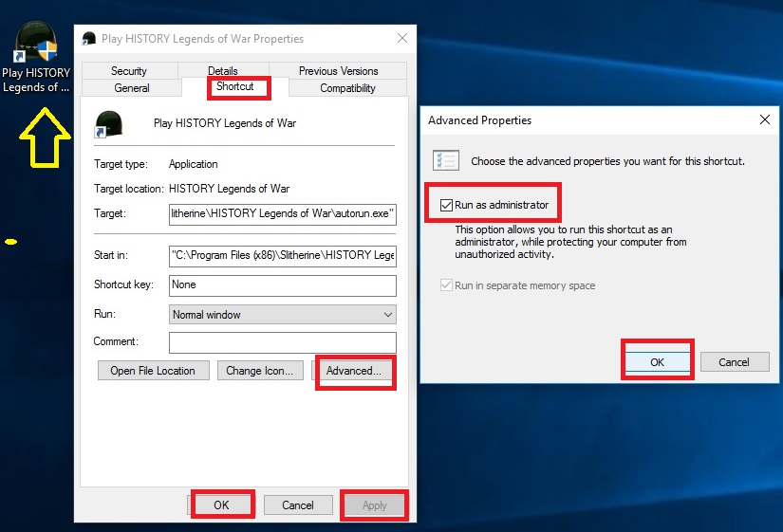Open the Run dropdown showing Normal window
This screenshot has width=783, height=532.
tap(283, 315)
